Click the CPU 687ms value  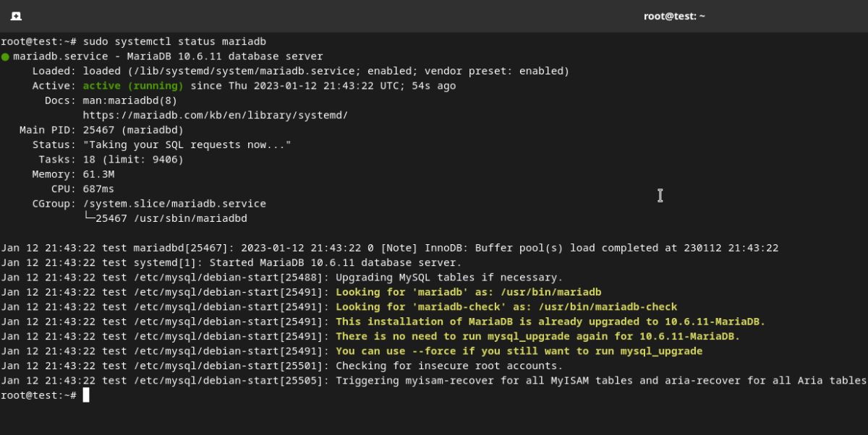pos(98,189)
